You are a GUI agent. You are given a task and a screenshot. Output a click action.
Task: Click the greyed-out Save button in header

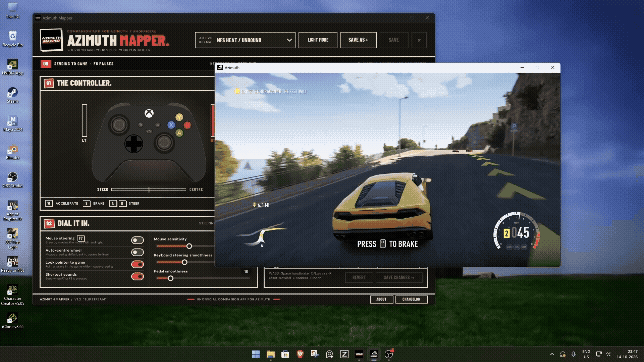(393, 40)
